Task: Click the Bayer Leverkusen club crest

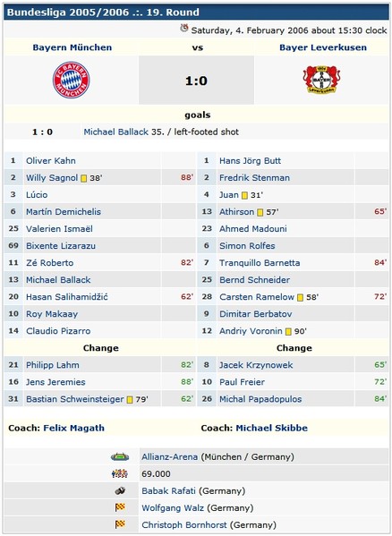Action: 321,80
